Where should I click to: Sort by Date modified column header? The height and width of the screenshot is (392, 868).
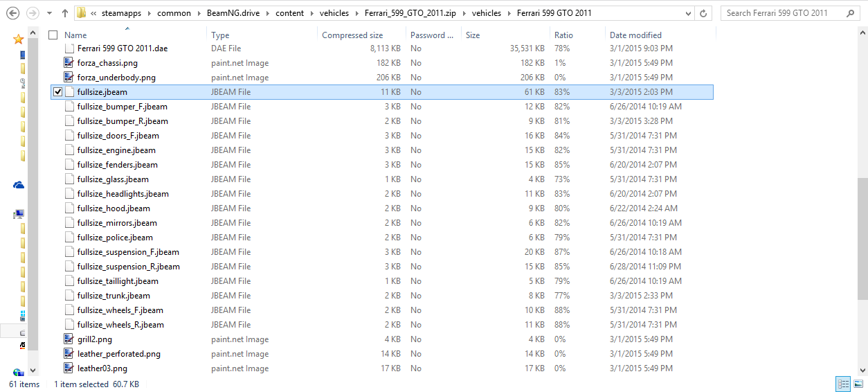(635, 35)
